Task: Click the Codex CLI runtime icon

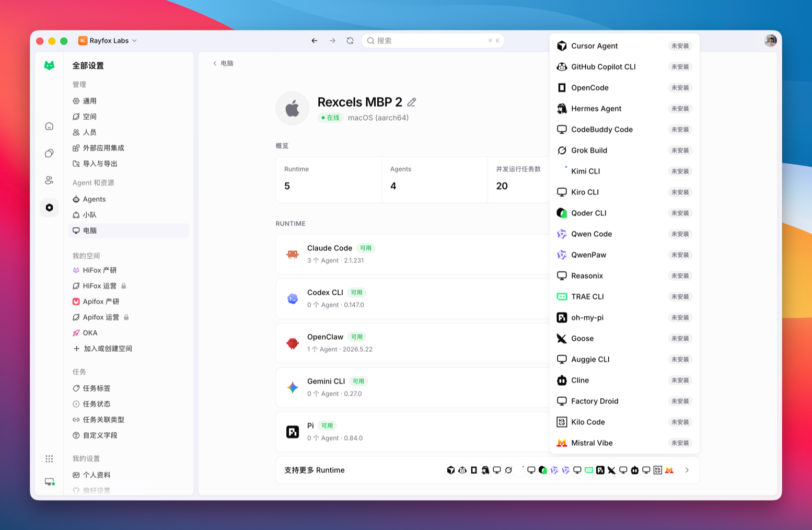Action: [293, 298]
